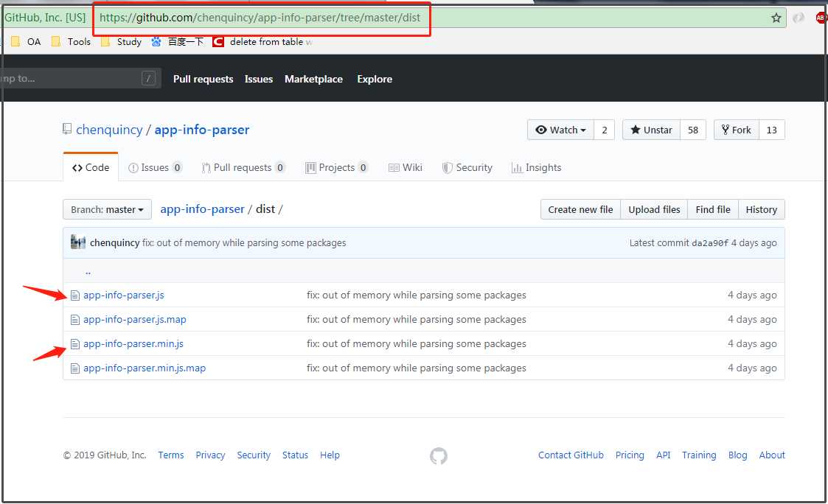
Task: Switch to the Insights tab
Action: pyautogui.click(x=537, y=167)
